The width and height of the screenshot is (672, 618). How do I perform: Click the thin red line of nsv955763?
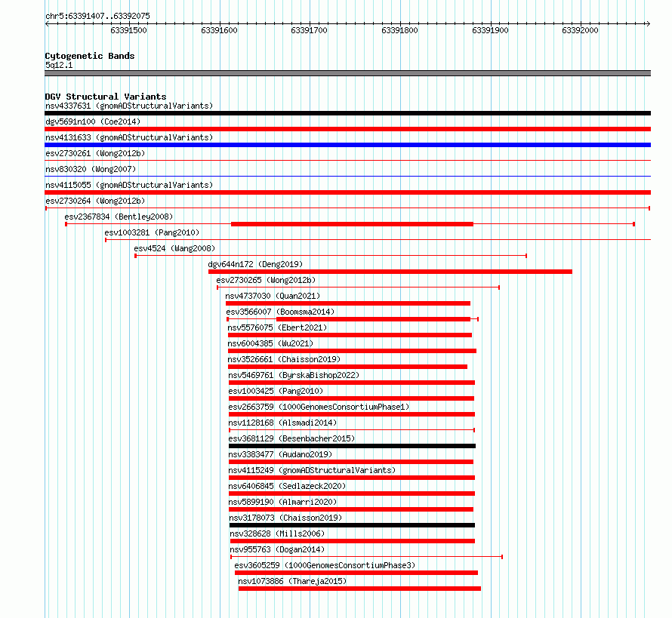(366, 557)
